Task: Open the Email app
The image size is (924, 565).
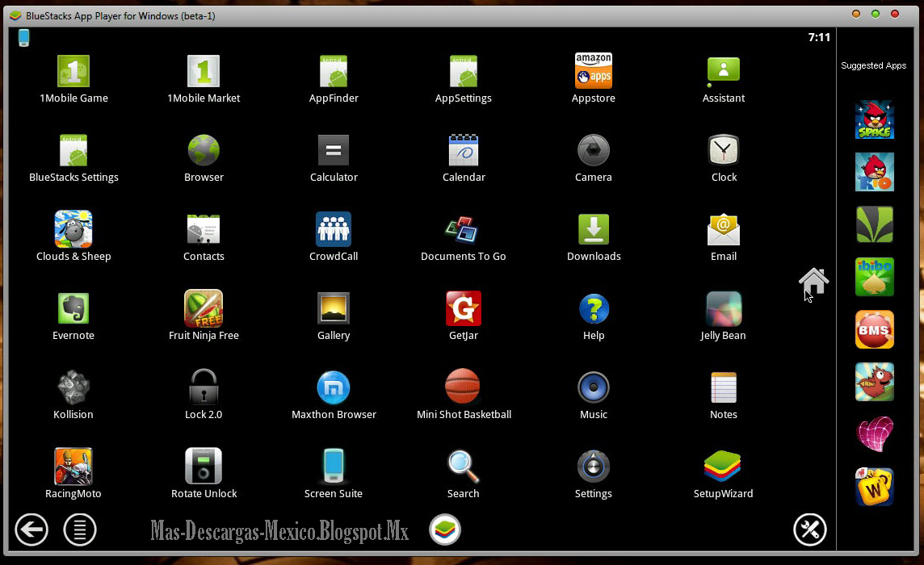Action: click(724, 229)
